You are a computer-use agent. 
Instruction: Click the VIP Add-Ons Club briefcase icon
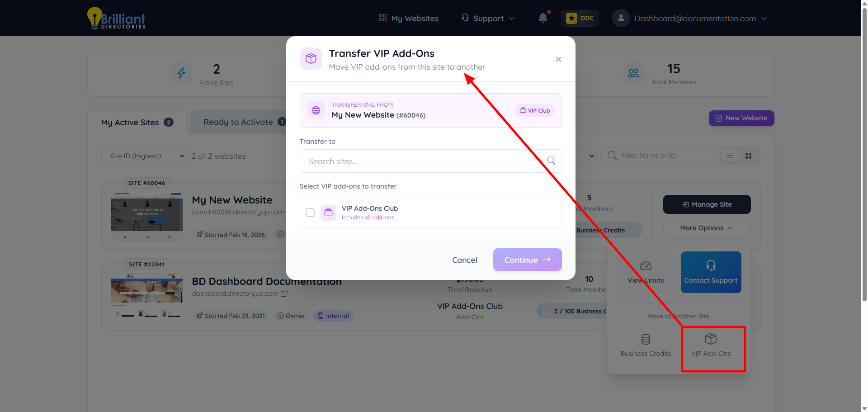tap(328, 213)
